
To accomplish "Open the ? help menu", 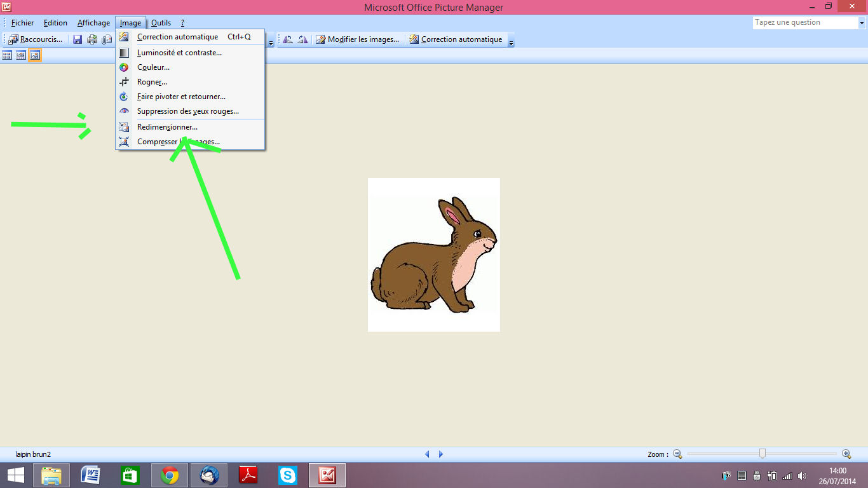I will click(x=182, y=23).
